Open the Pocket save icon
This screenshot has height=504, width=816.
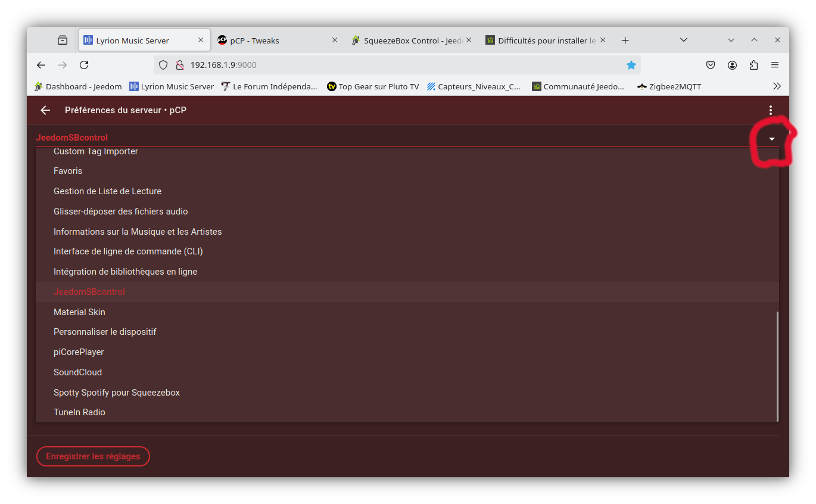tap(711, 65)
